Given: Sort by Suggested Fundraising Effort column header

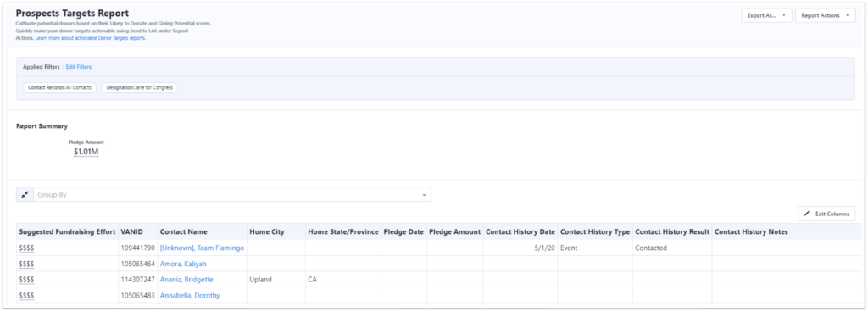Looking at the screenshot, I should 68,231.
